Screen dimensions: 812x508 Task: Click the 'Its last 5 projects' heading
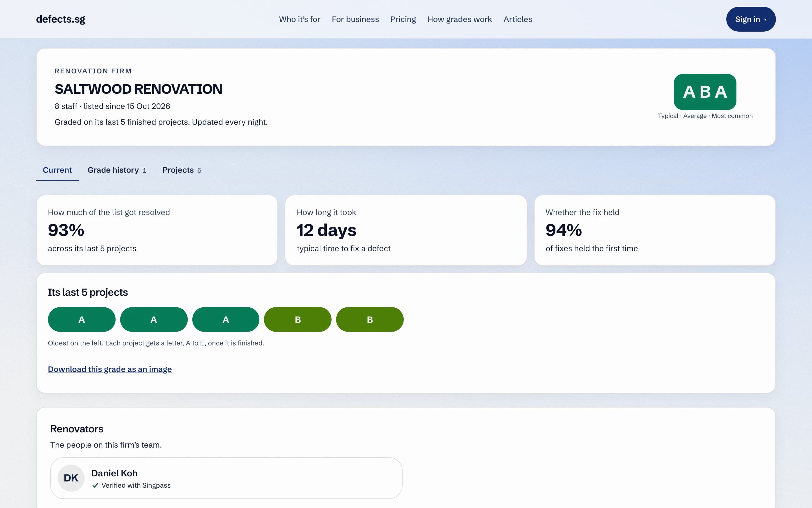[x=88, y=292]
